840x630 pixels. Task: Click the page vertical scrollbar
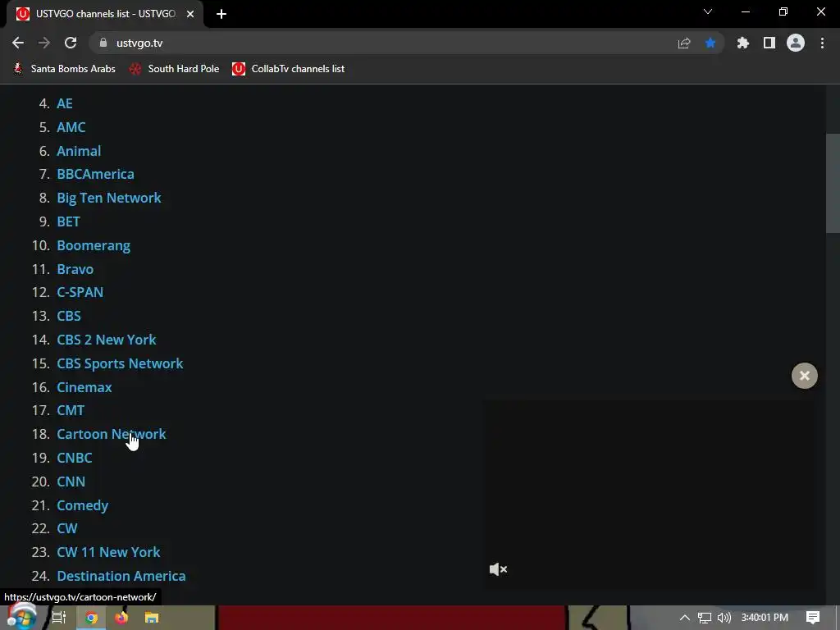tap(833, 183)
